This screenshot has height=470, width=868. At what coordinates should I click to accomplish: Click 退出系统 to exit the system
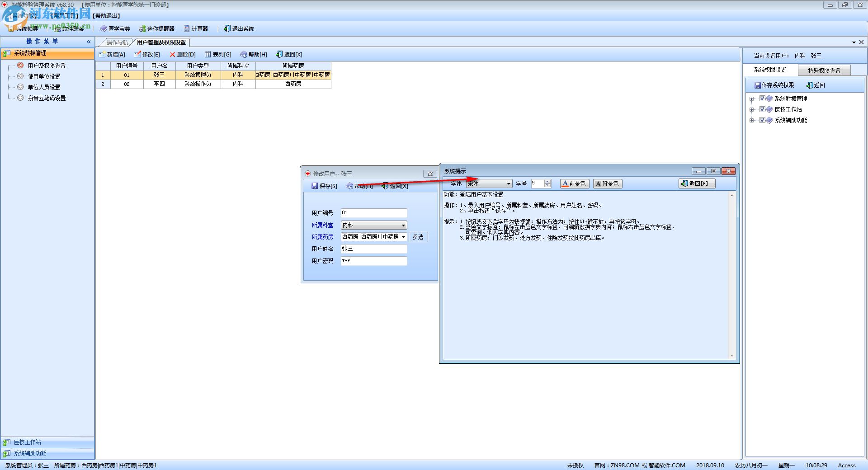click(x=239, y=28)
